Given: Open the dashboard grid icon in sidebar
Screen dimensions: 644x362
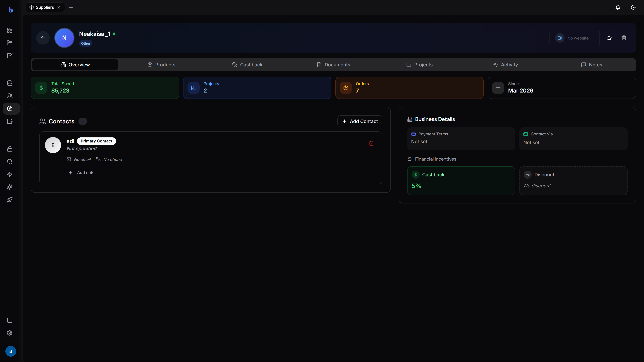Looking at the screenshot, I should (x=10, y=30).
